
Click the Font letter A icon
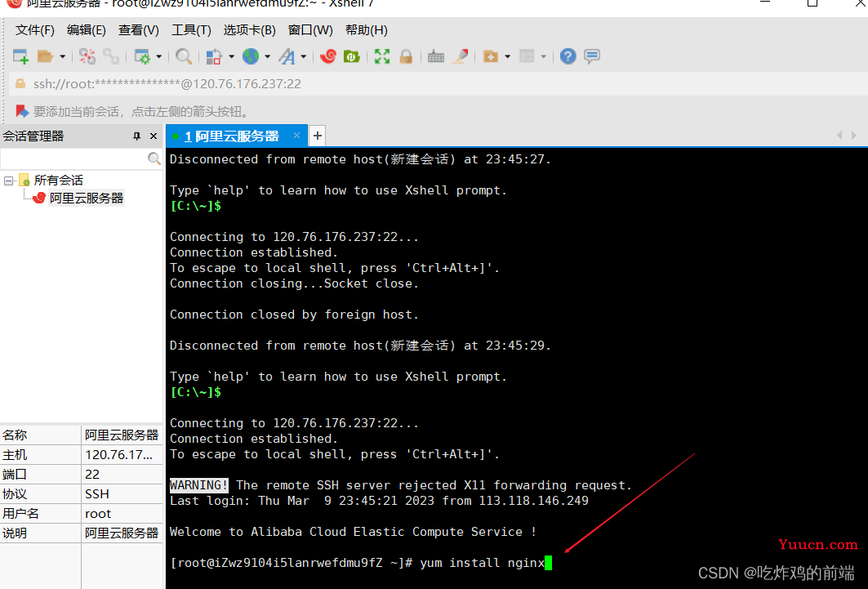point(287,56)
